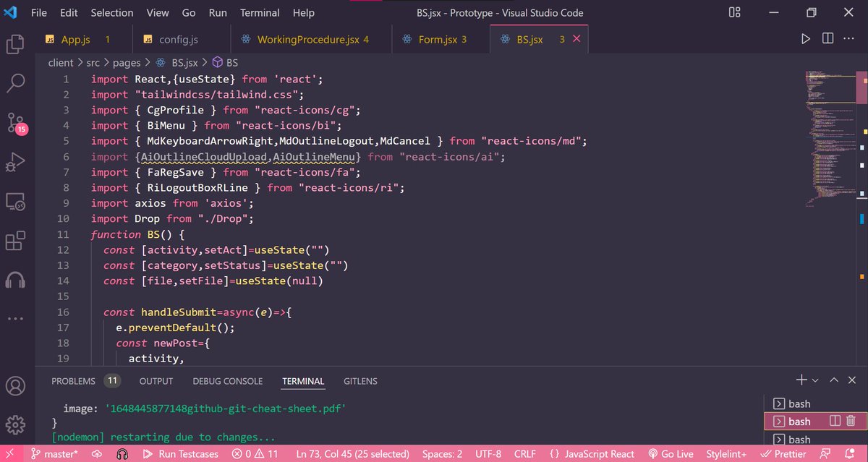The width and height of the screenshot is (868, 462).
Task: Maximize the panel using the up chevron
Action: [x=834, y=380]
